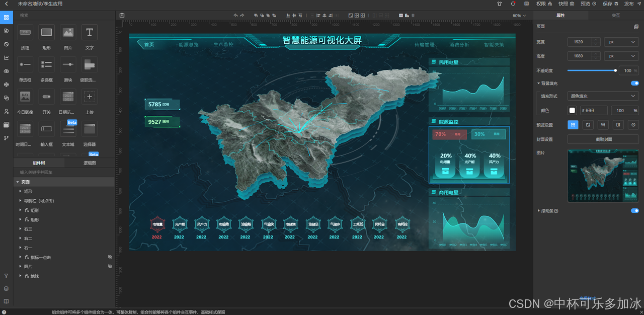Click the copy icon beside 页面 header

click(x=636, y=27)
